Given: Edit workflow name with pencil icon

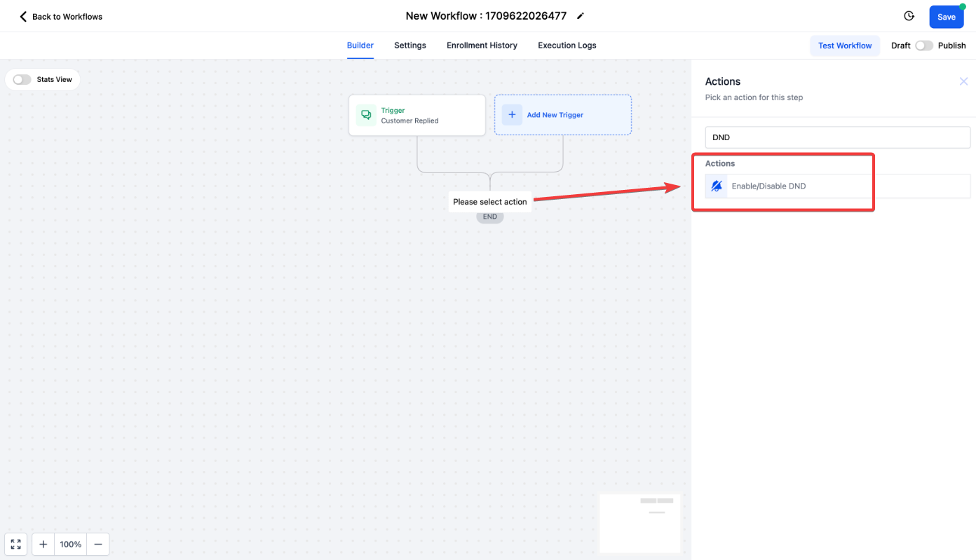Looking at the screenshot, I should (580, 16).
